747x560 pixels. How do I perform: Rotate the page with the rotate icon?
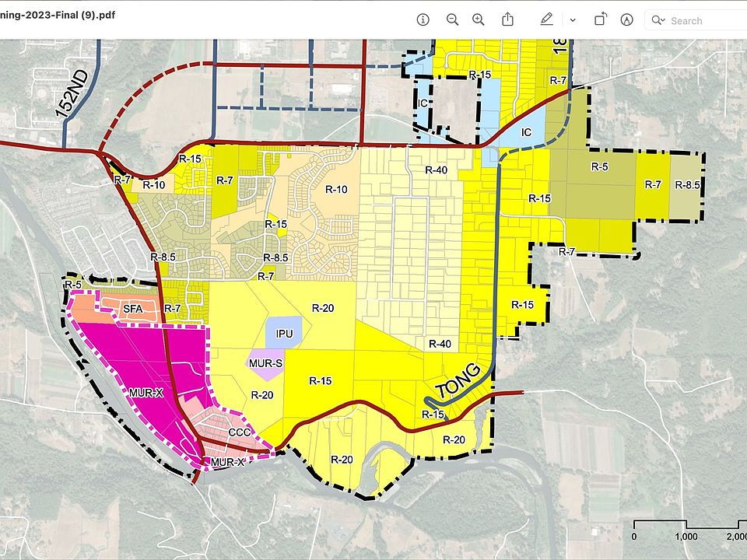point(601,19)
